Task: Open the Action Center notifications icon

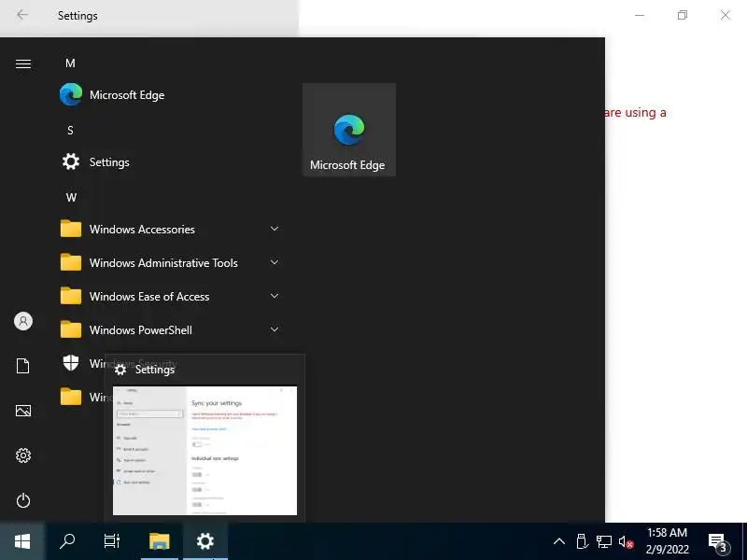Action: tap(719, 542)
